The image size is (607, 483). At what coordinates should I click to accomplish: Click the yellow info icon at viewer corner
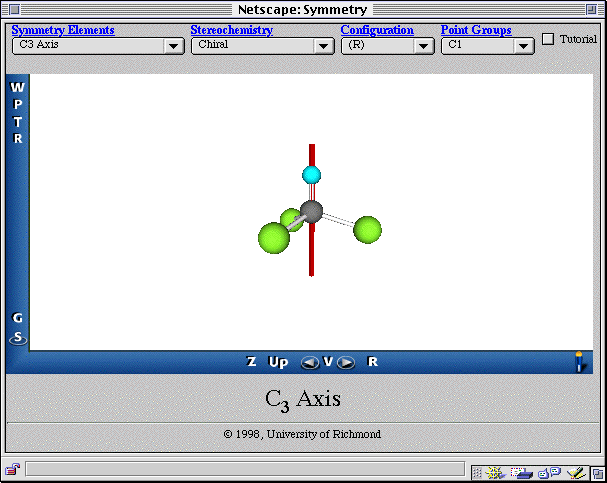pos(578,361)
